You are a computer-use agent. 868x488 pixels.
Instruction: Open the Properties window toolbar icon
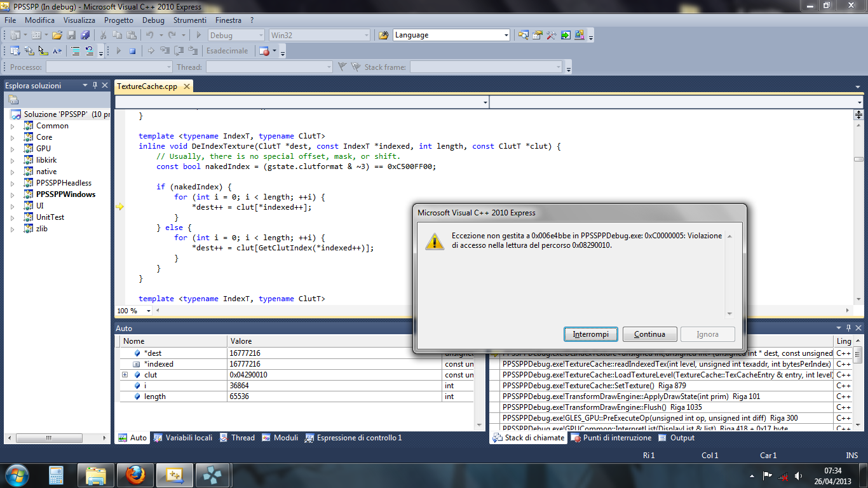click(x=538, y=35)
